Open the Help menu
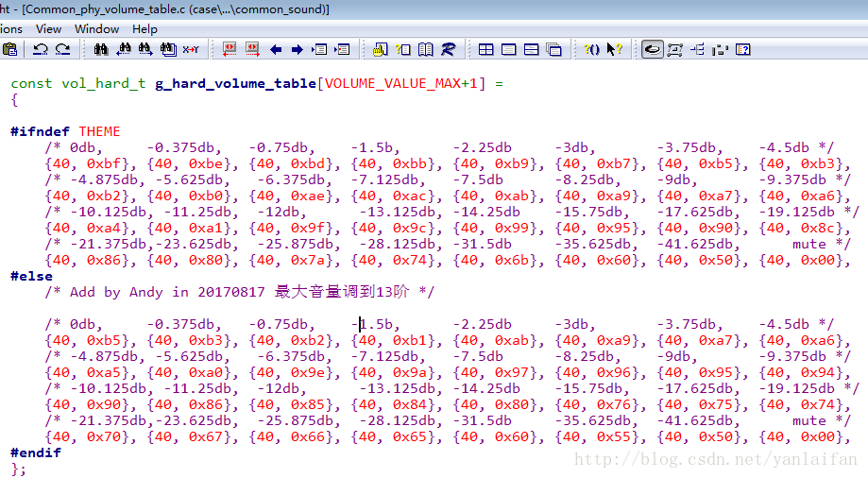The height and width of the screenshot is (478, 868). point(145,28)
